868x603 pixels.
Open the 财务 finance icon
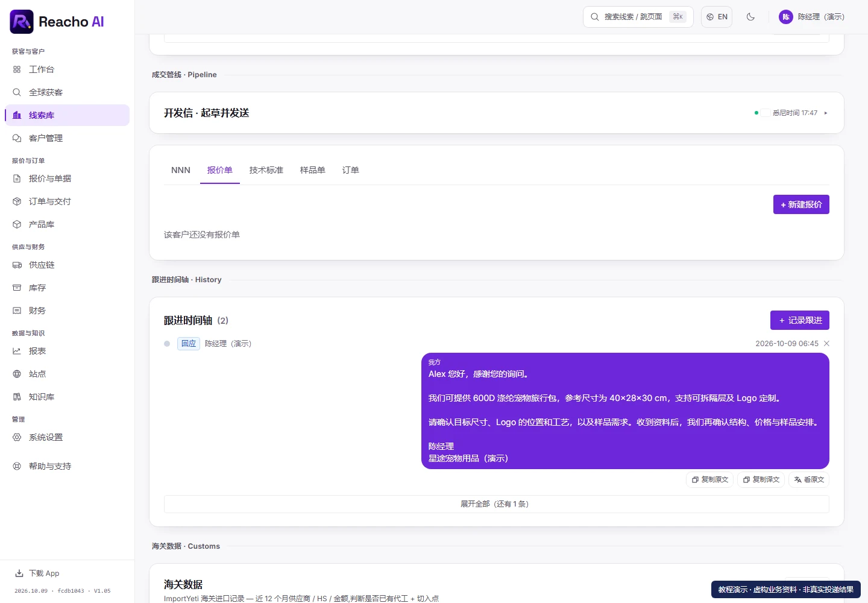17,311
